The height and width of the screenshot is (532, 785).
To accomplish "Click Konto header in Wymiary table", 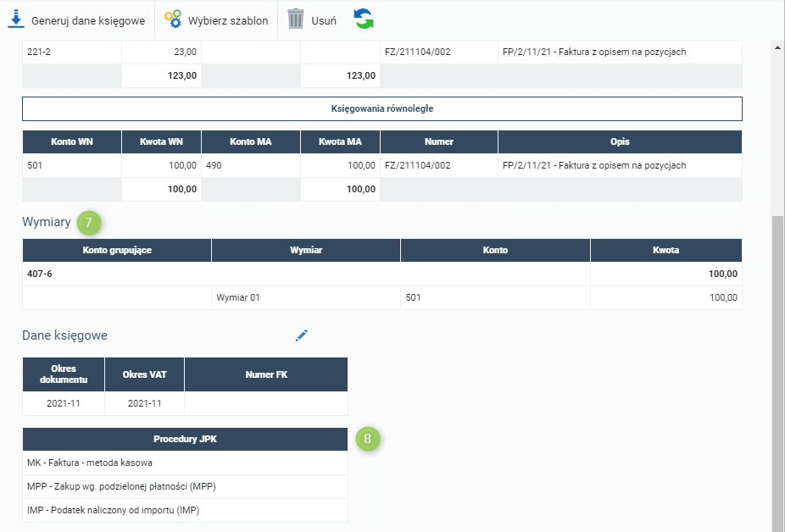I will pyautogui.click(x=495, y=250).
